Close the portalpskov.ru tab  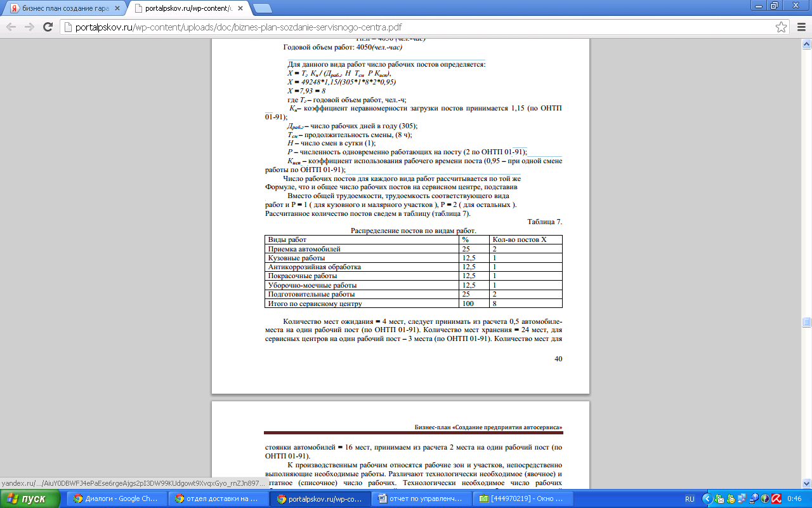click(242, 8)
